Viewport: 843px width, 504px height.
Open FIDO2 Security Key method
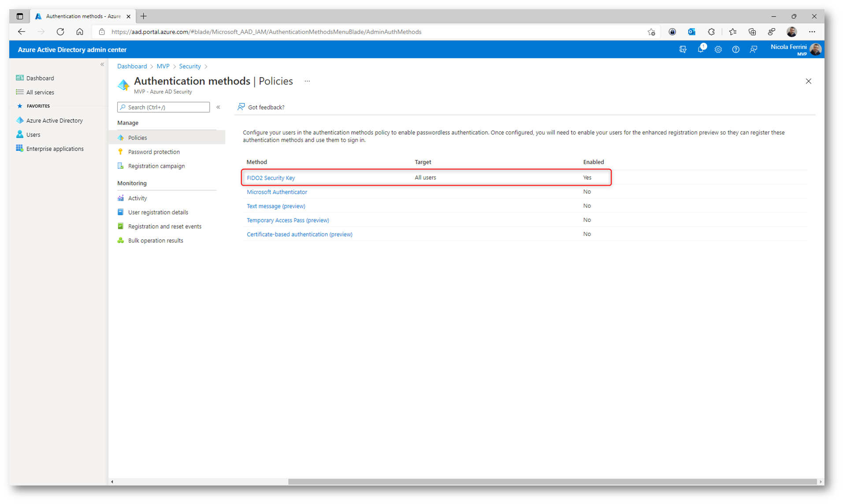(x=271, y=178)
